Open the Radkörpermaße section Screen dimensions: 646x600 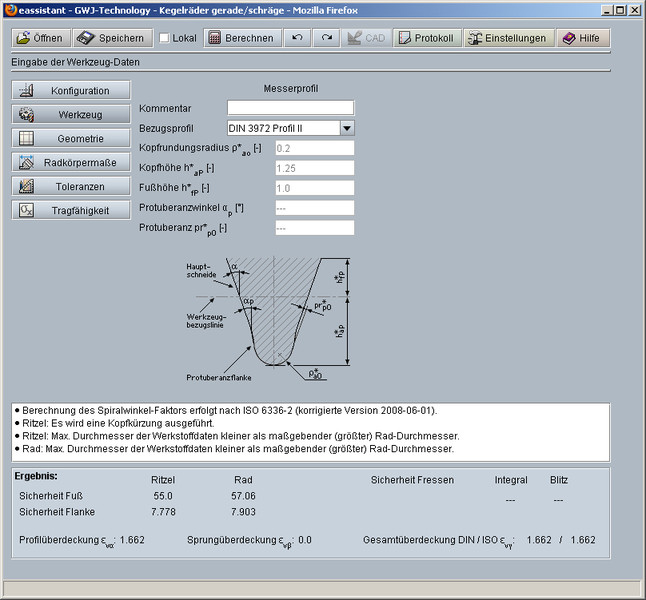click(x=72, y=162)
